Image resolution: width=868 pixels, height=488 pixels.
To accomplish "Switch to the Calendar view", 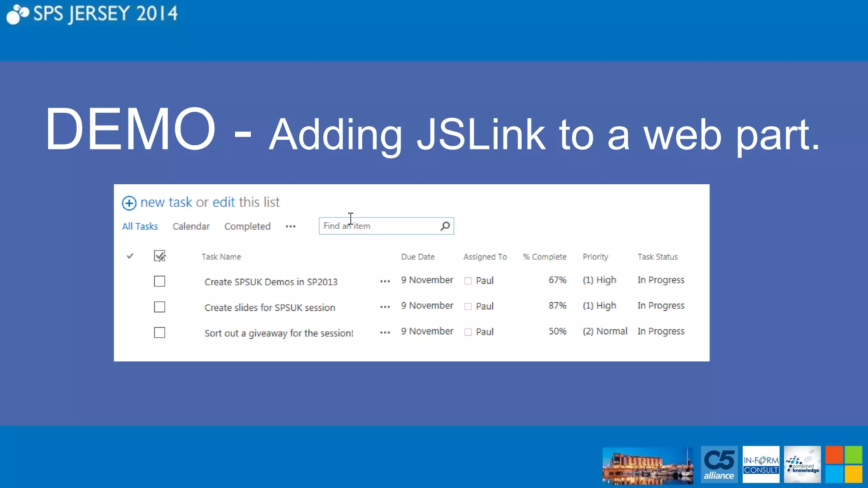I will (191, 227).
